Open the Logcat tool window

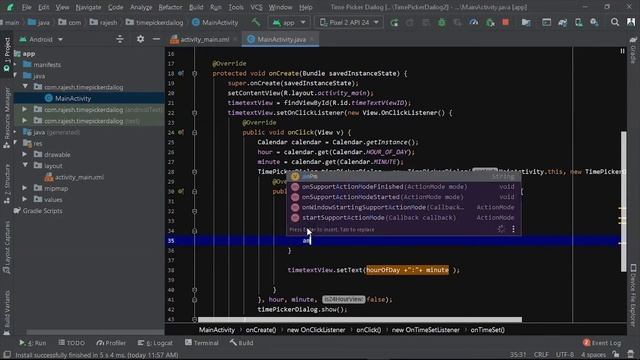point(155,342)
